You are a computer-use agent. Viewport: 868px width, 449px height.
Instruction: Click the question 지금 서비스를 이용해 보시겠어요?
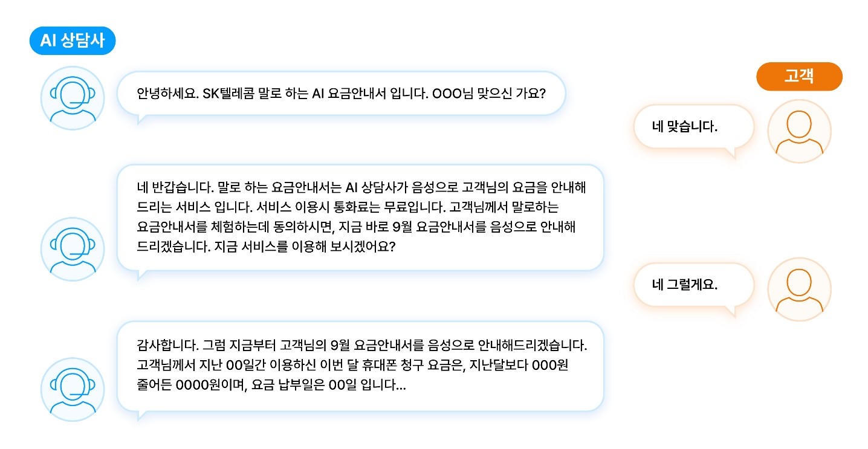(x=305, y=248)
